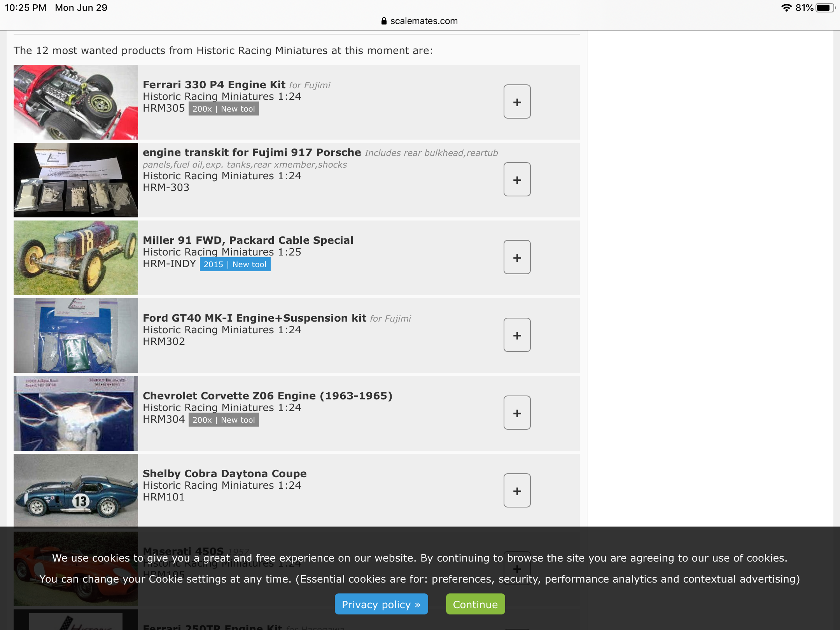Add Ferrari 330 P4 Engine Kit with plus button
The width and height of the screenshot is (840, 630).
pyautogui.click(x=517, y=102)
